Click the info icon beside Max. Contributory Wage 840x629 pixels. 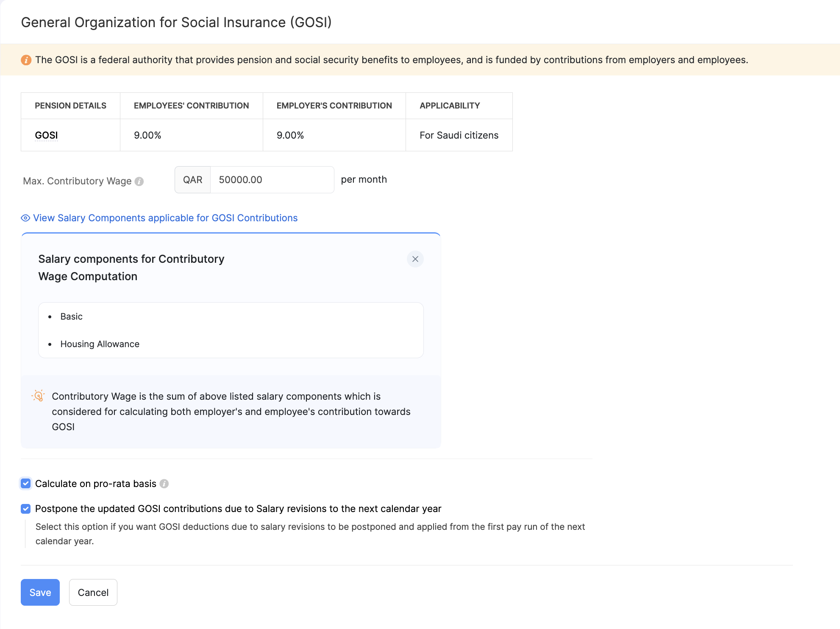click(139, 181)
